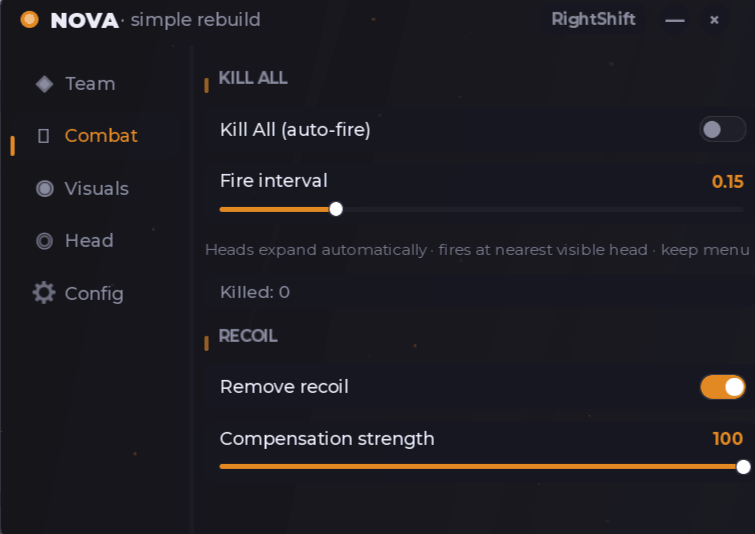This screenshot has height=534, width=755.
Task: Disable the Remove recoil toggle
Action: point(722,387)
